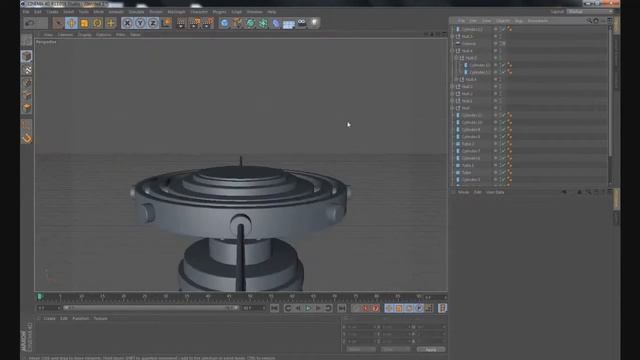Open the File menu in main menu bar

pyautogui.click(x=26, y=12)
